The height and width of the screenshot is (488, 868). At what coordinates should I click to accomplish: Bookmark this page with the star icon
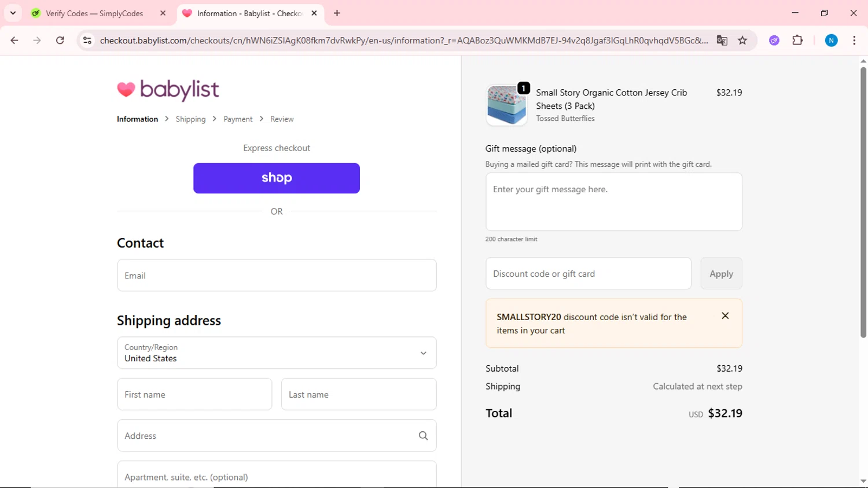(x=742, y=41)
